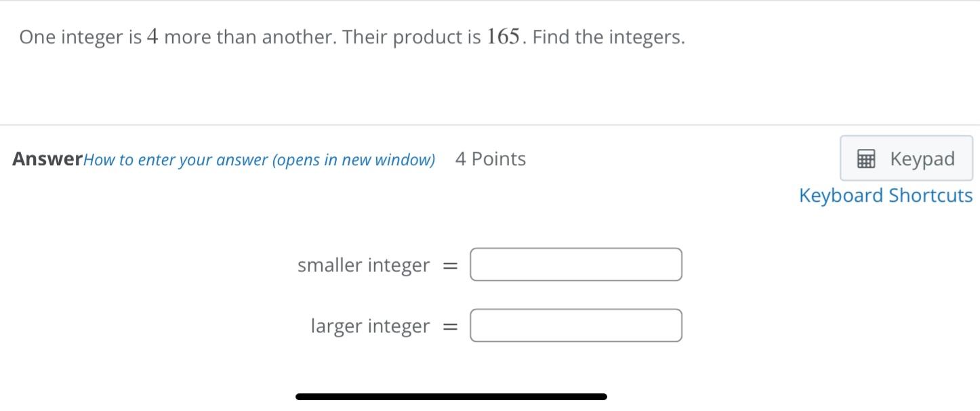Click the problem statement text
This screenshot has width=980, height=411.
(x=352, y=37)
